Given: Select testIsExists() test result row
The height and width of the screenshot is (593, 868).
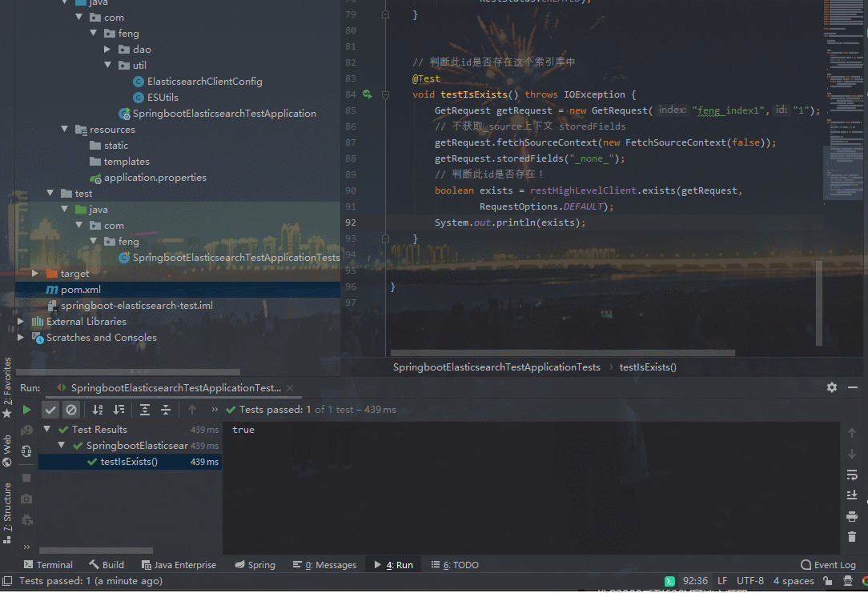Looking at the screenshot, I should (130, 462).
